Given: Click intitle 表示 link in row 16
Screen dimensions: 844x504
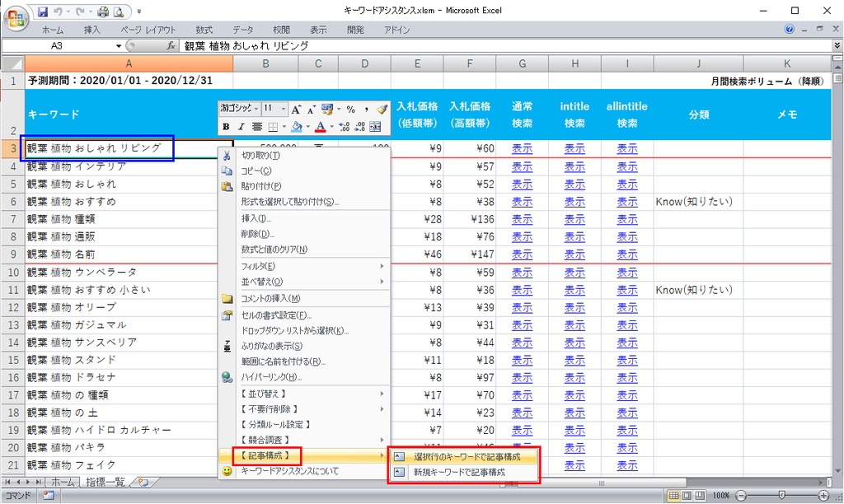Looking at the screenshot, I should pyautogui.click(x=574, y=378).
